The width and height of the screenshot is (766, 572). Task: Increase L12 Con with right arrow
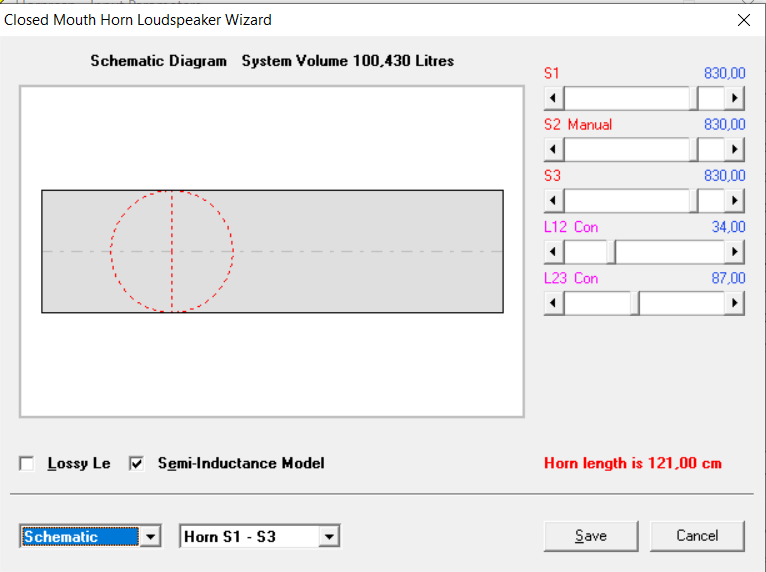[x=734, y=252]
